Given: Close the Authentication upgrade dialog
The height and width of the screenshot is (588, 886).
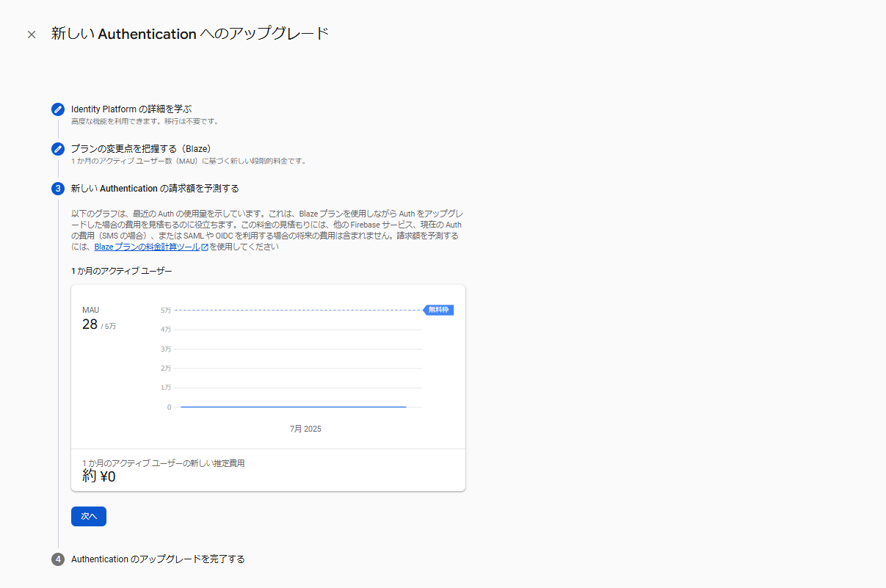Looking at the screenshot, I should point(32,35).
